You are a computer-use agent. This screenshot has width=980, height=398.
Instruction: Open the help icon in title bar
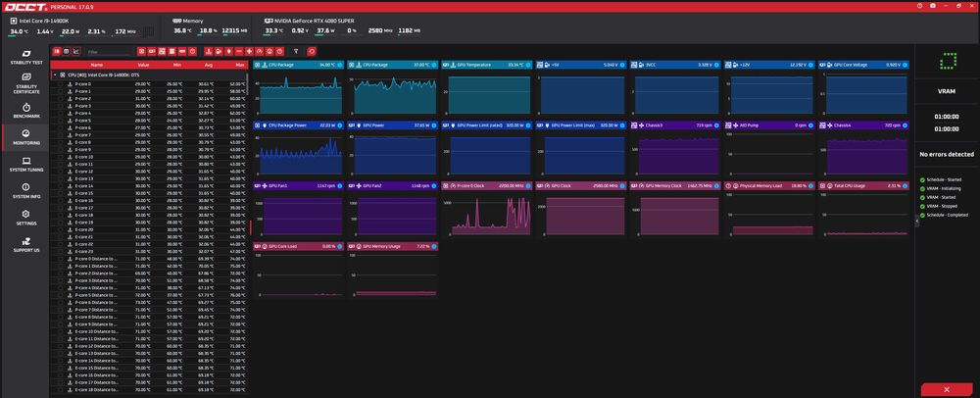919,6
